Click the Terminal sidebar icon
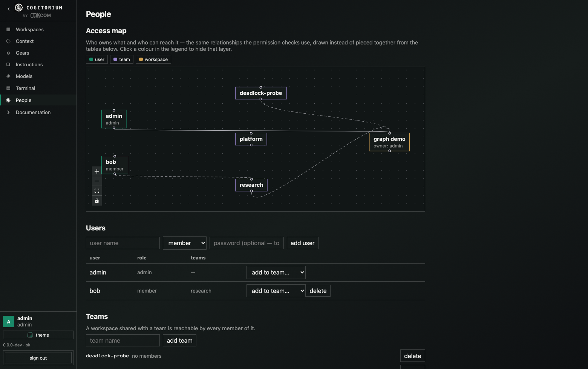 point(8,88)
